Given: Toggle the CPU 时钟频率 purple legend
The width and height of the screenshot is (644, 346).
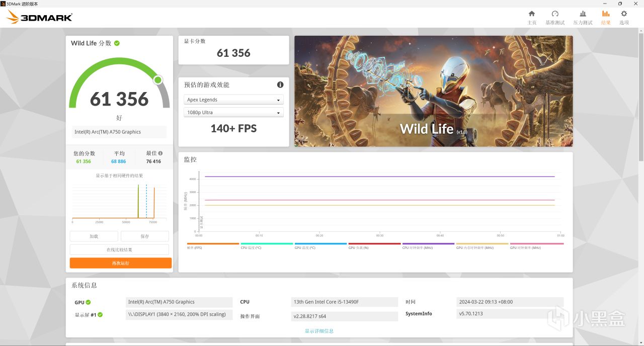Looking at the screenshot, I should point(428,246).
